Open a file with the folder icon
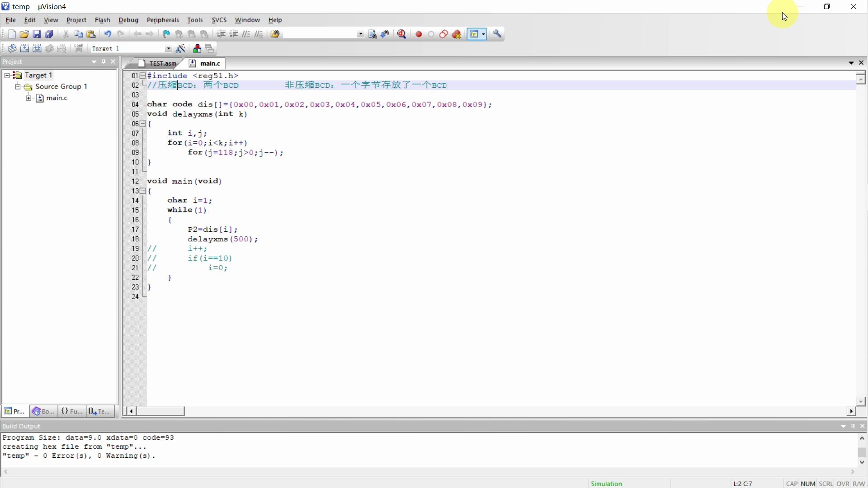The image size is (868, 488). 24,34
